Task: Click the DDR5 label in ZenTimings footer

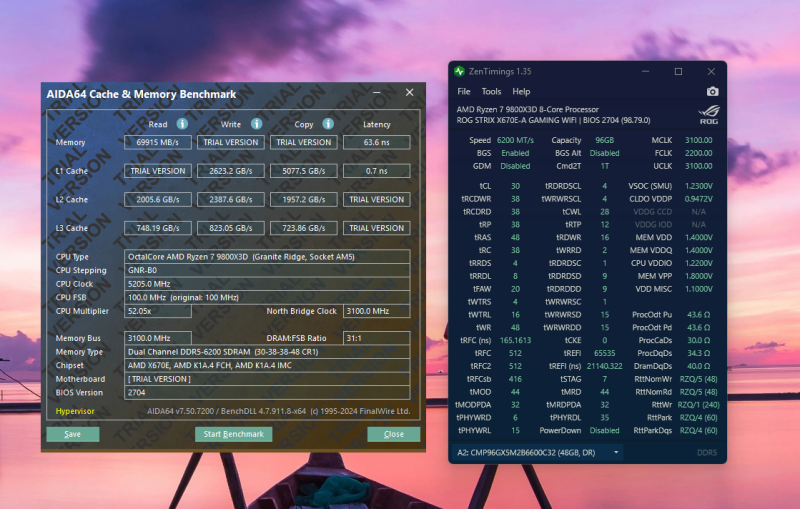Action: 707,452
